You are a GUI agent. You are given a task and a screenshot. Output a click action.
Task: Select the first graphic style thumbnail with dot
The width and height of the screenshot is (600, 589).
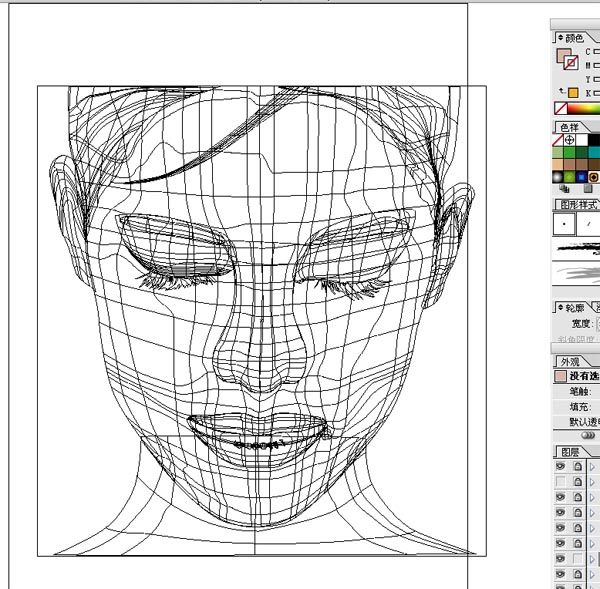click(x=564, y=224)
